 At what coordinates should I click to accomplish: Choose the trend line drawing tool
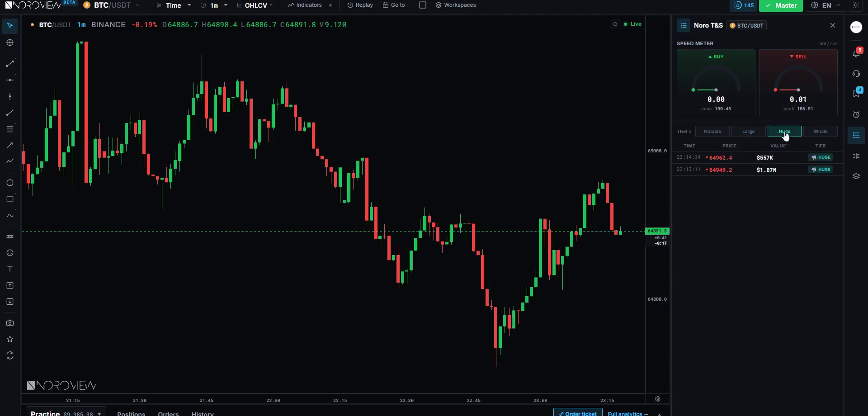(10, 64)
